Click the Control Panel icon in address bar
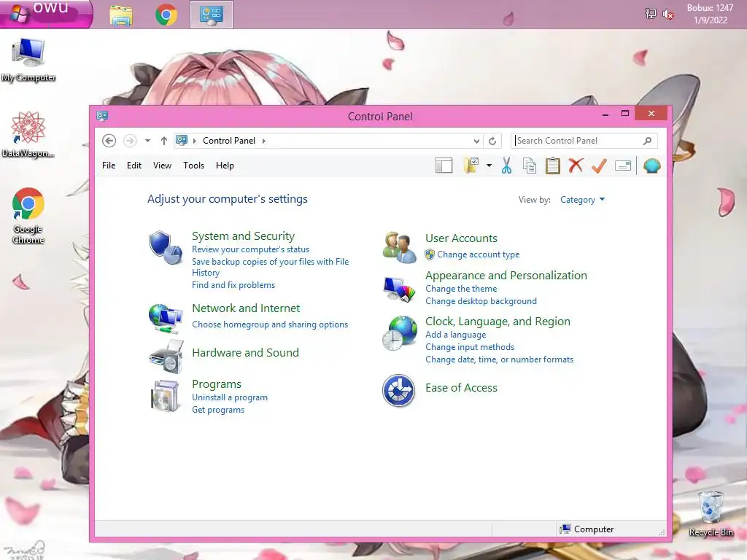Viewport: 747px width, 560px height. [182, 140]
